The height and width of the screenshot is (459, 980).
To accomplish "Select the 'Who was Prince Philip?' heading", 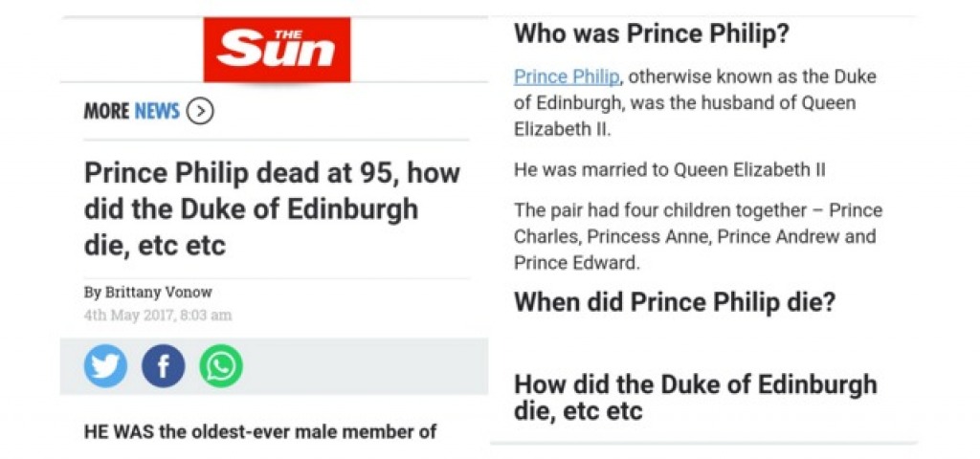I will (651, 33).
